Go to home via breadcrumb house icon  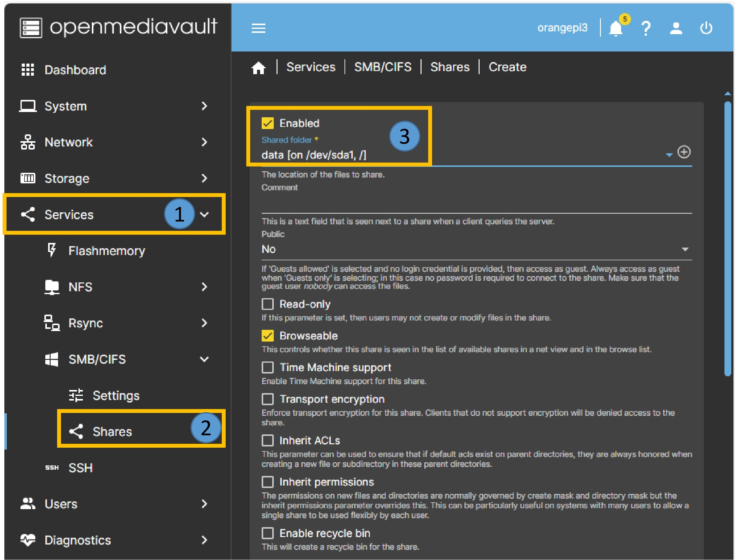pyautogui.click(x=259, y=68)
